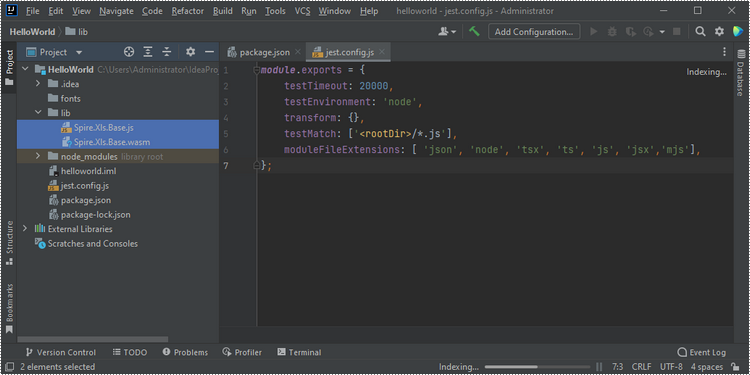Open run configurations dropdown arrow
Viewport: 750px width, 375px height.
662,32
